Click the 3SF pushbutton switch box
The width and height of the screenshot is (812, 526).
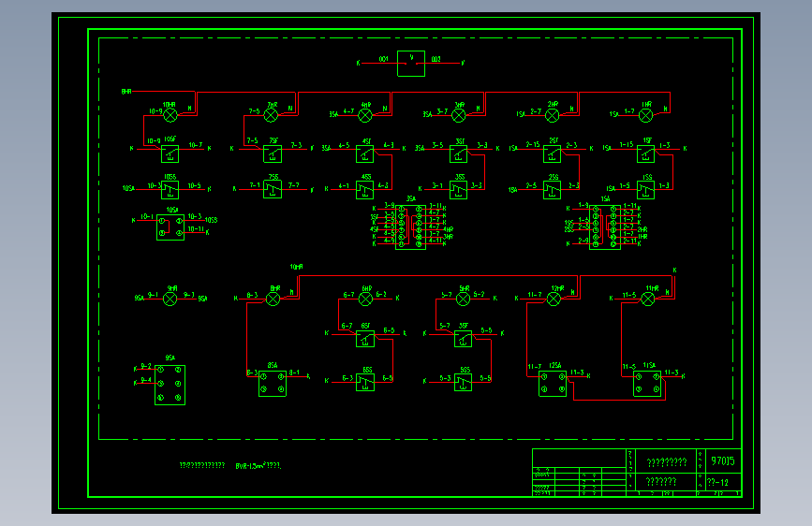tap(458, 153)
